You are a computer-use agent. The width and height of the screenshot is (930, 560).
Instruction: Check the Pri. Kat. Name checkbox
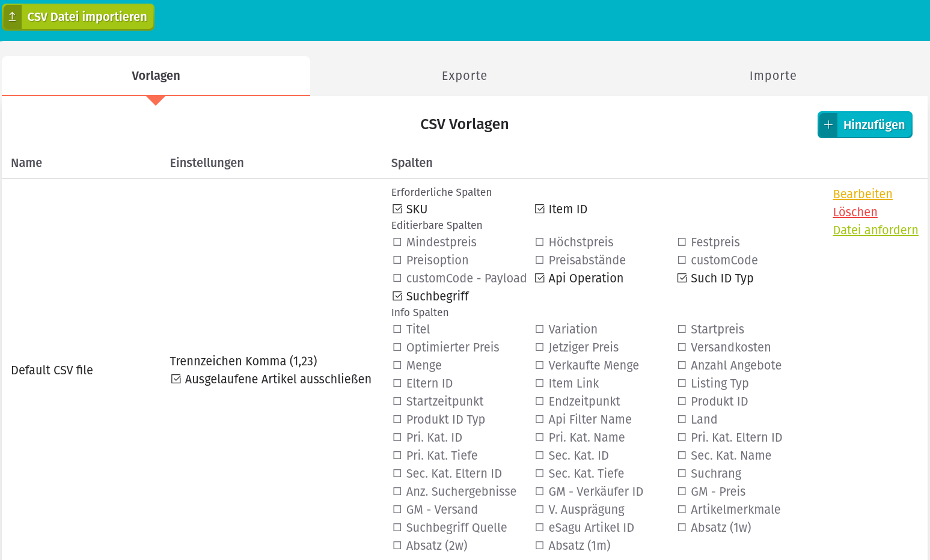[x=540, y=437]
